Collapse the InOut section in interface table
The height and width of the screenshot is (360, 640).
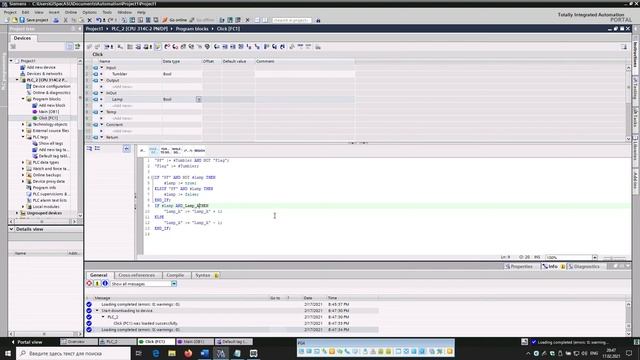coord(102,93)
